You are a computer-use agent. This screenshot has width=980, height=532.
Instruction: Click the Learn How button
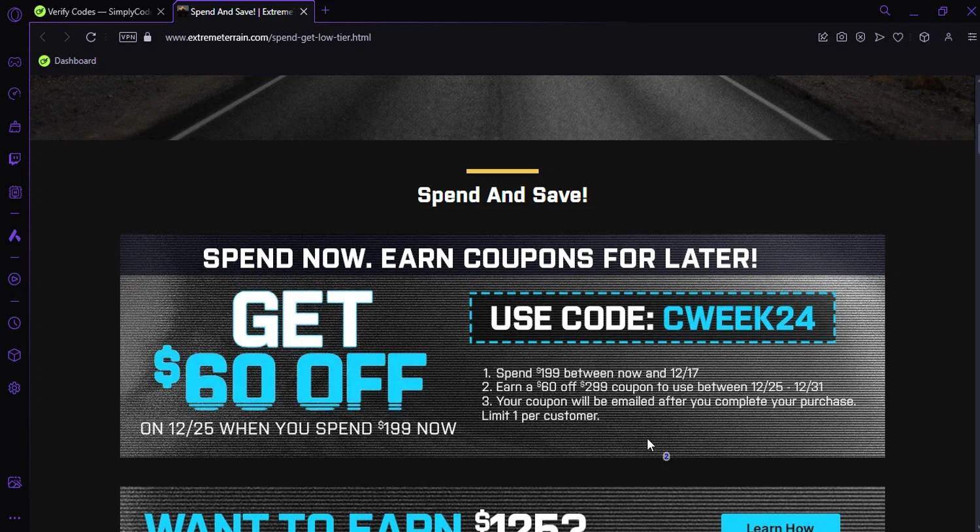780,524
